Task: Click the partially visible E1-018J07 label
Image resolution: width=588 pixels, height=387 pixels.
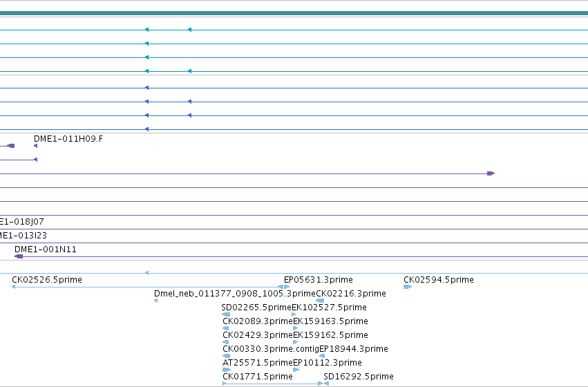Action: click(x=21, y=222)
